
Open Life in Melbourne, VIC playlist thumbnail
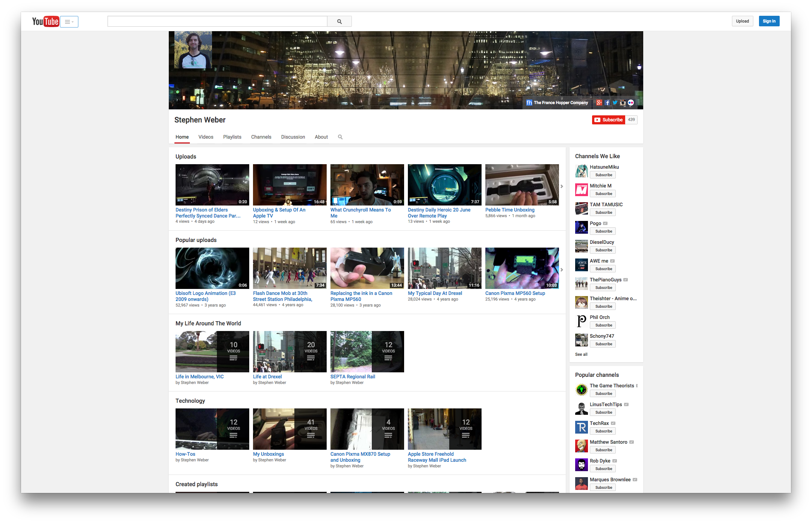(x=212, y=352)
